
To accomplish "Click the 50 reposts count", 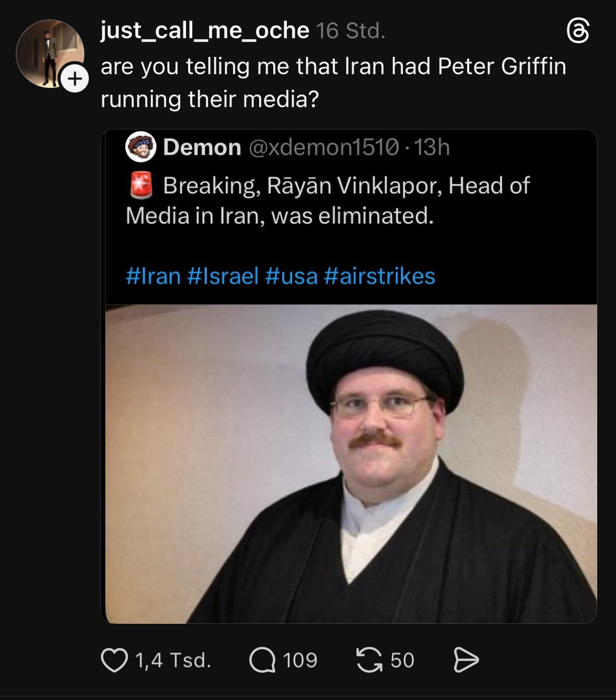I will click(402, 660).
